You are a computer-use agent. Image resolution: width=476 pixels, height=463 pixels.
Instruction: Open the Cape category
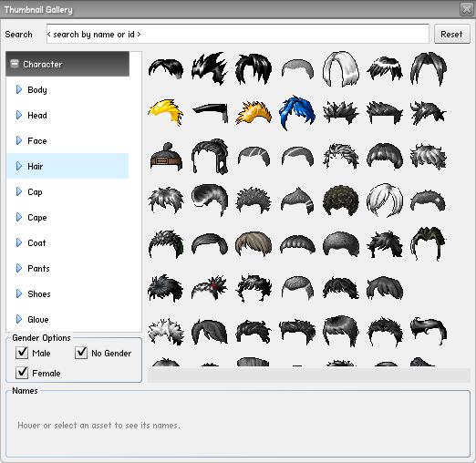[67, 217]
